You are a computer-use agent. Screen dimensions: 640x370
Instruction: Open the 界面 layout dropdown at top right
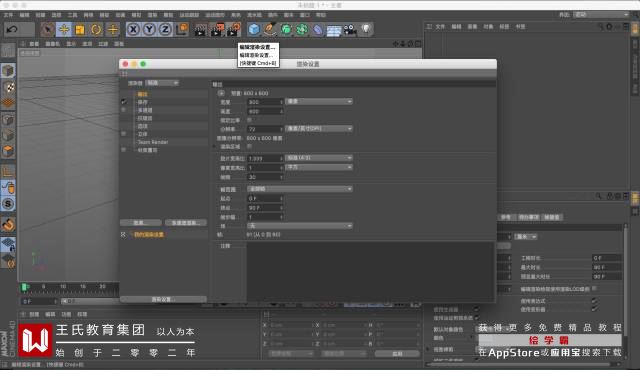tap(602, 15)
